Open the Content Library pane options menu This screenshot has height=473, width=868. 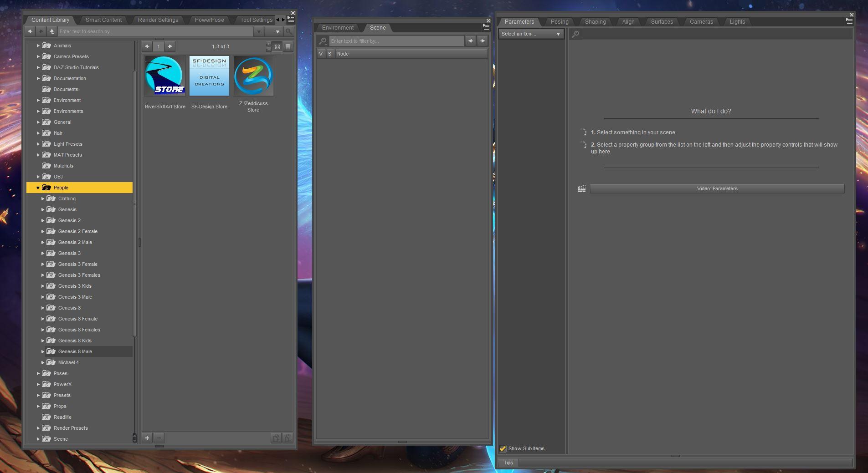(x=291, y=20)
